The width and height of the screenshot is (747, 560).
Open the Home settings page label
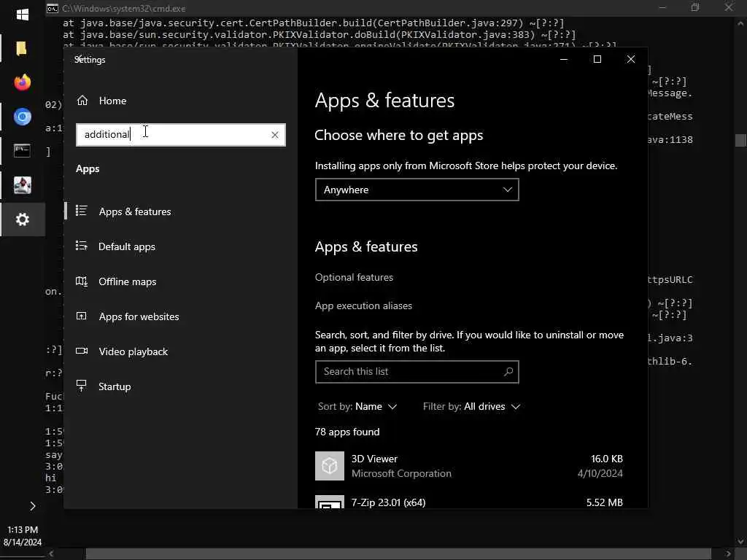112,101
